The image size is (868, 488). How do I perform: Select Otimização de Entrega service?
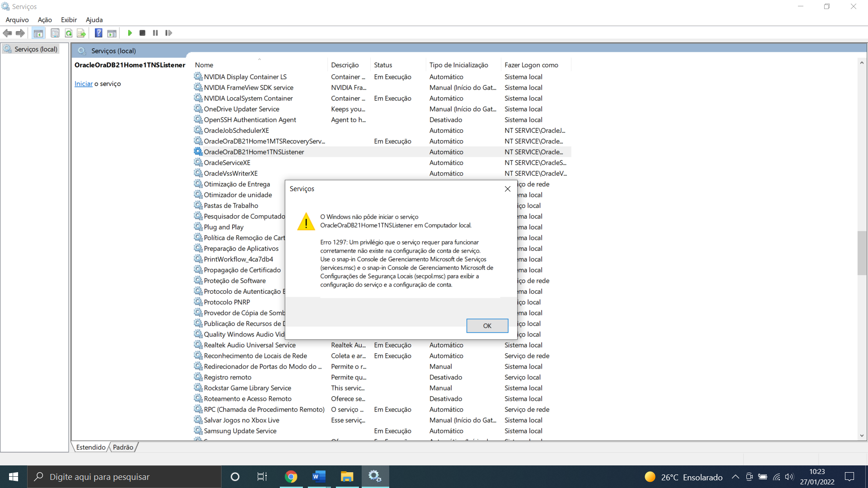coord(237,184)
